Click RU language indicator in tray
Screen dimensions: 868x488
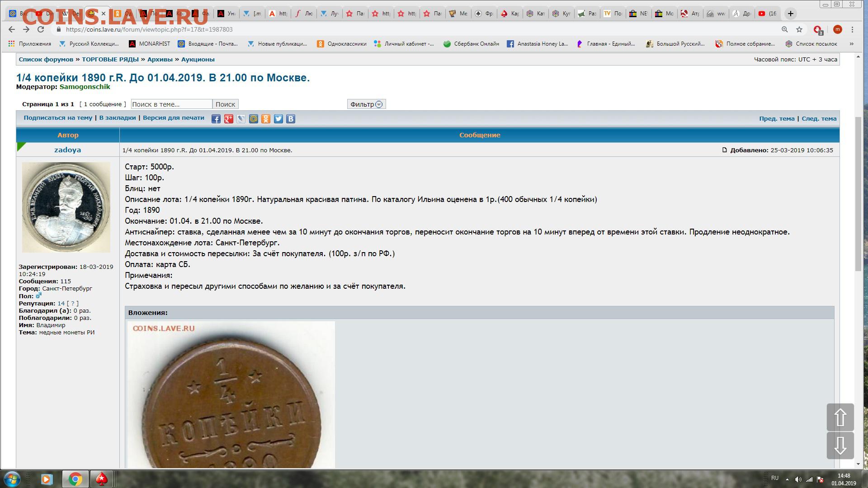point(775,478)
